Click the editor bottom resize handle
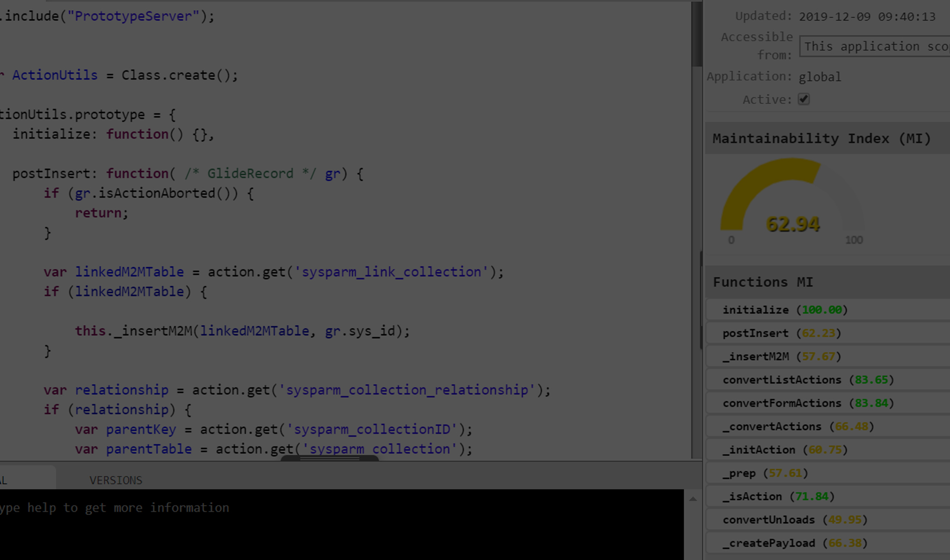950x560 pixels. (x=329, y=458)
